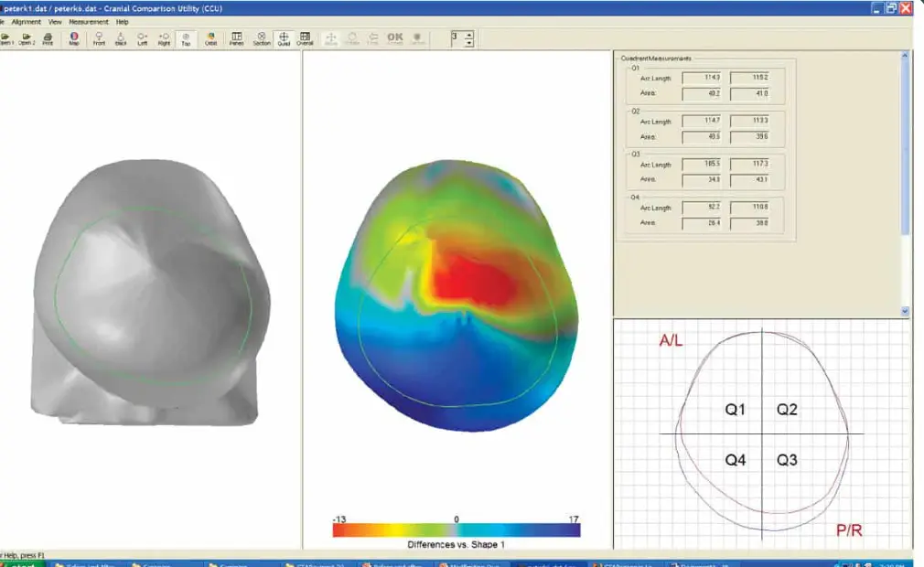Image resolution: width=924 pixels, height=567 pixels.
Task: Switch to Back view icon
Action: click(120, 38)
